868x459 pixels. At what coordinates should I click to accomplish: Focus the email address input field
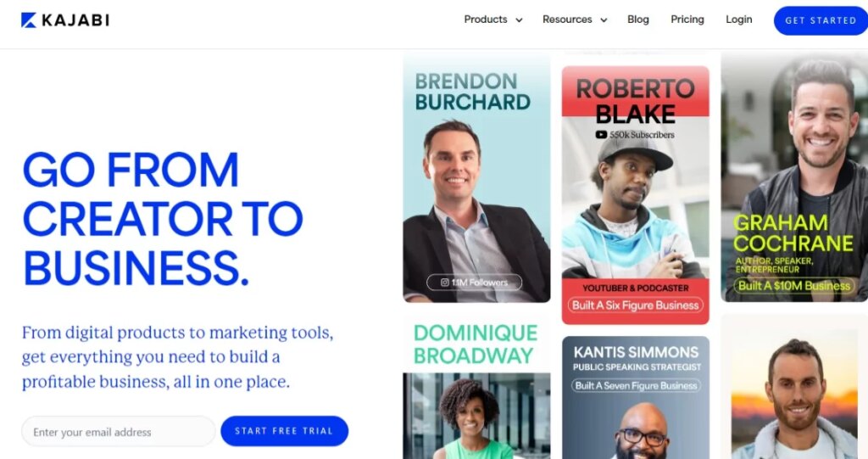point(119,431)
